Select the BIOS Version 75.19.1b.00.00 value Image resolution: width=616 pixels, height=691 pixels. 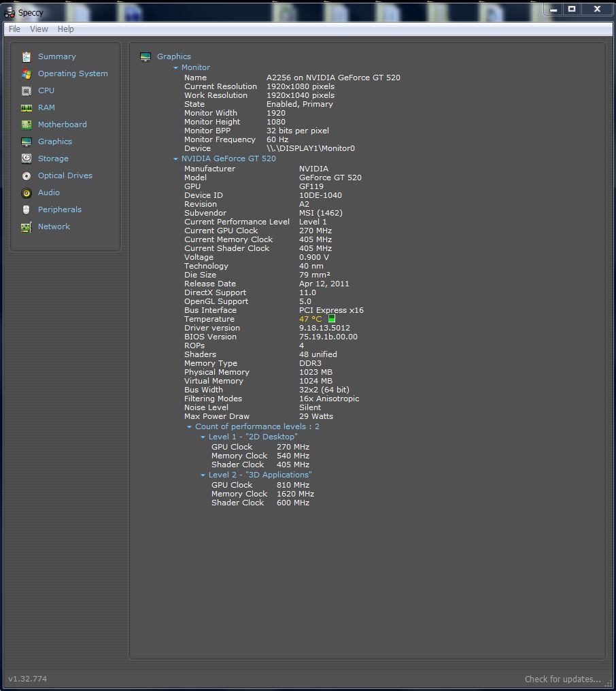[x=328, y=337]
